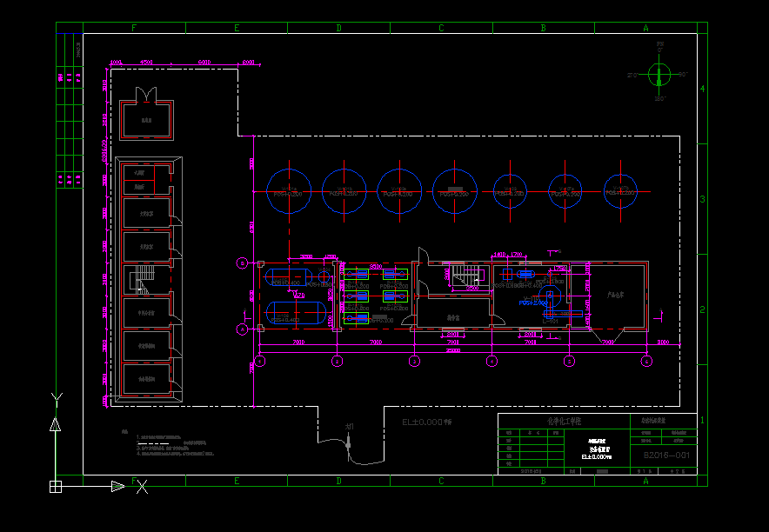This screenshot has width=769, height=532.
Task: Click the UCS origin square icon
Action: [56, 487]
